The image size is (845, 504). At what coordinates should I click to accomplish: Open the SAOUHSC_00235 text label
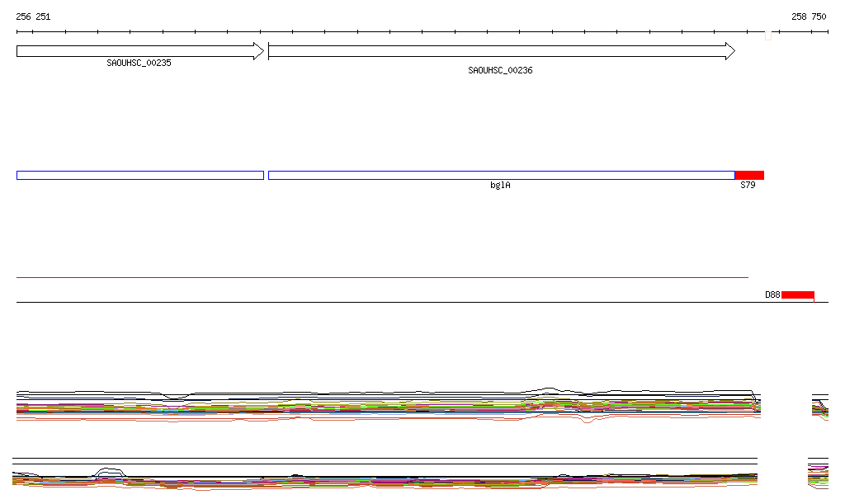139,63
